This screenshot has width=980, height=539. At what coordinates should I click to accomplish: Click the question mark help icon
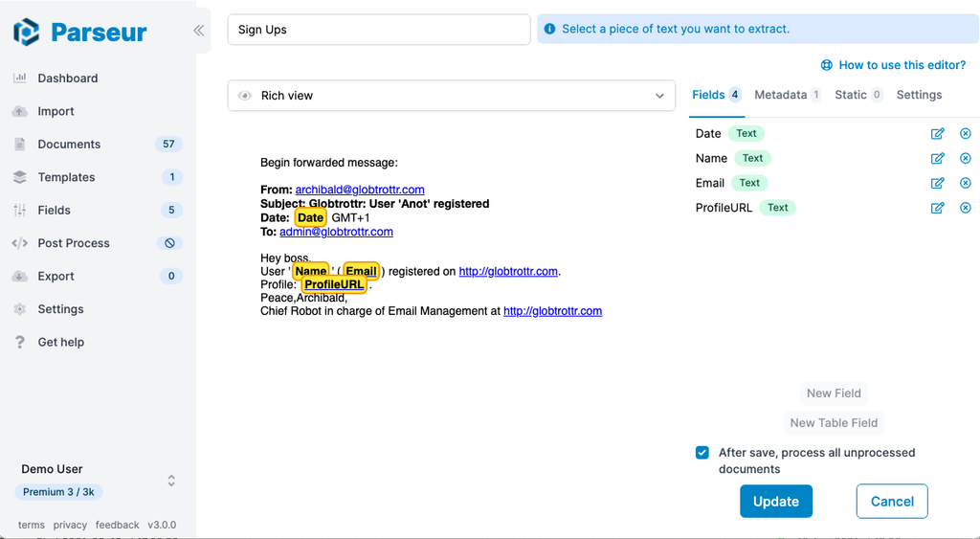click(x=20, y=342)
